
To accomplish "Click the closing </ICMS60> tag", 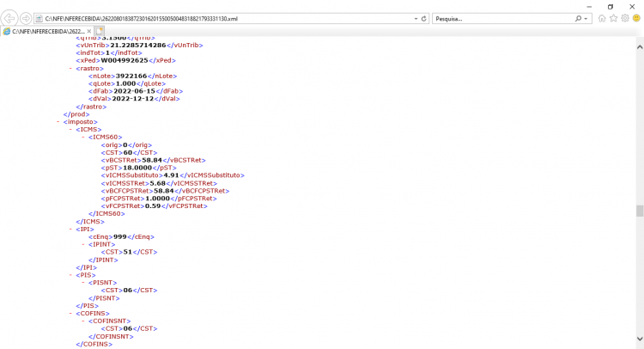I will (x=106, y=214).
